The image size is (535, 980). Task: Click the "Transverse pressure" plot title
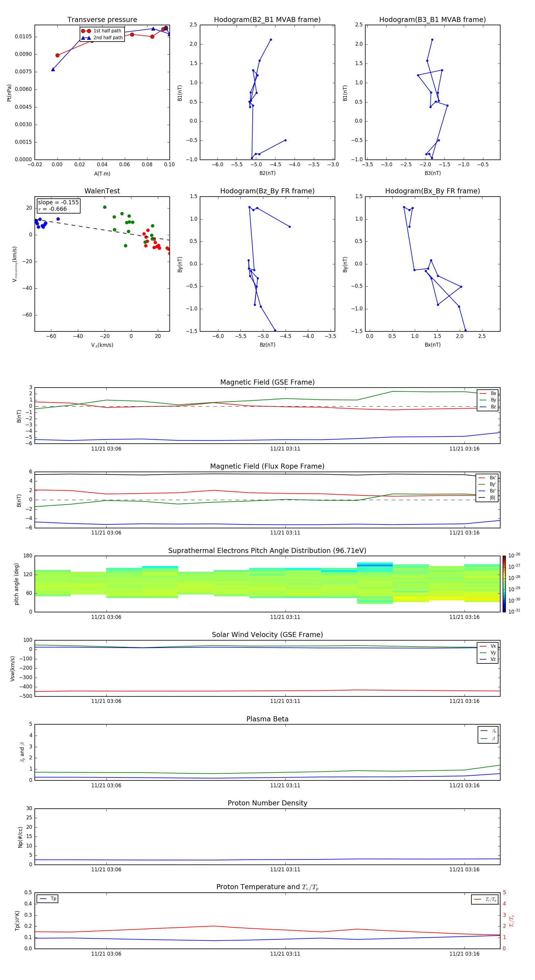[x=102, y=20]
